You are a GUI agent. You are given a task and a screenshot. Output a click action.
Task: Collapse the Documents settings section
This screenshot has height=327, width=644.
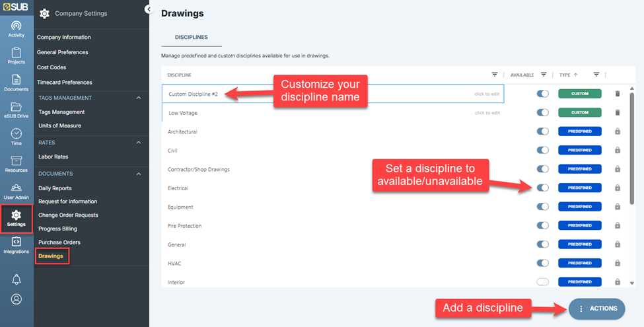click(139, 174)
